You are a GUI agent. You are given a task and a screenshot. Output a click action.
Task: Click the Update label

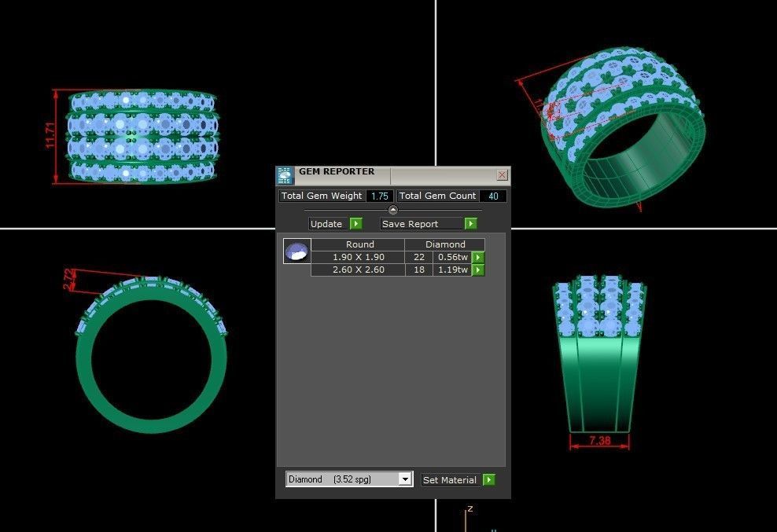[x=326, y=224]
